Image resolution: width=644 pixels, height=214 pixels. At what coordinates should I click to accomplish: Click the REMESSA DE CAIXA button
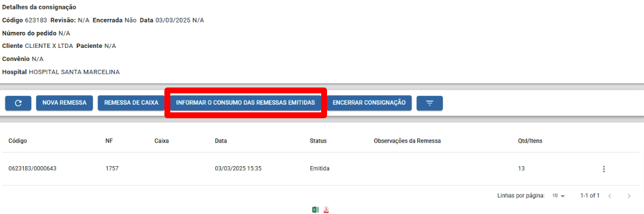point(131,103)
